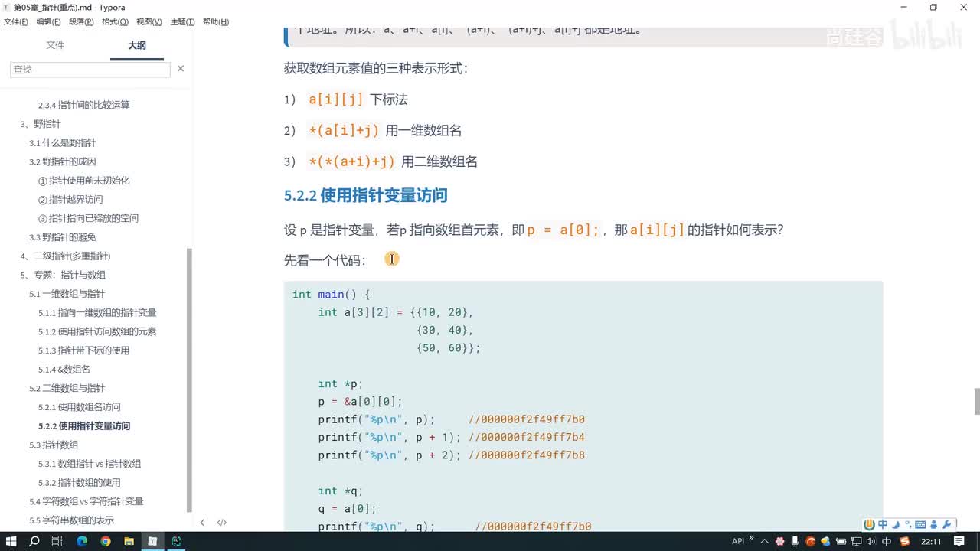Viewport: 980px width, 551px height.
Task: Open the 视图(V) menu
Action: point(149,22)
